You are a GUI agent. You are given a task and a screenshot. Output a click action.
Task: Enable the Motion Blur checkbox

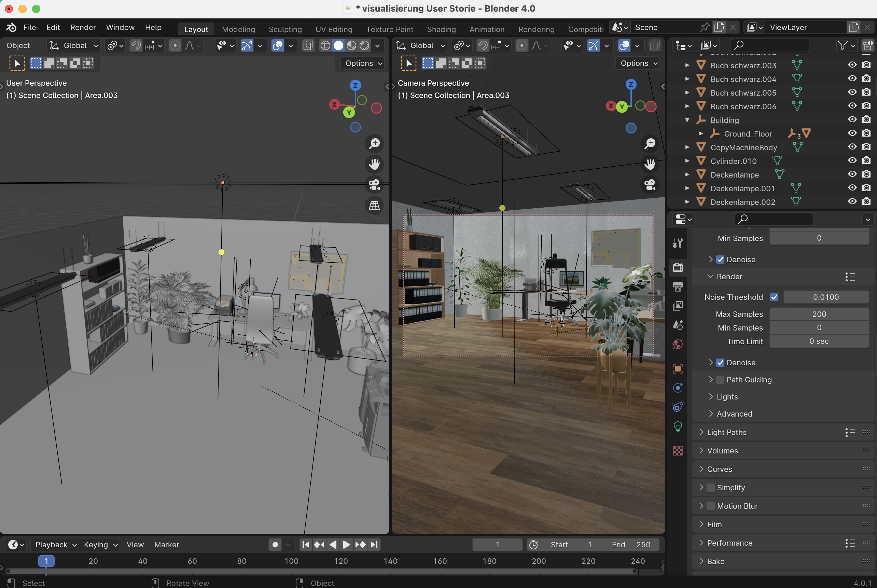710,506
